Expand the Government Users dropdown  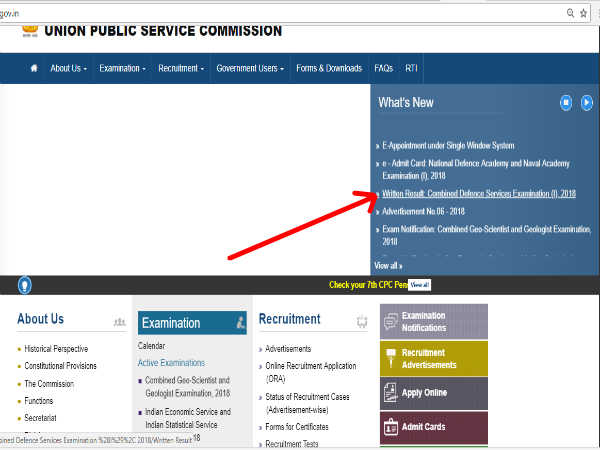pos(250,68)
